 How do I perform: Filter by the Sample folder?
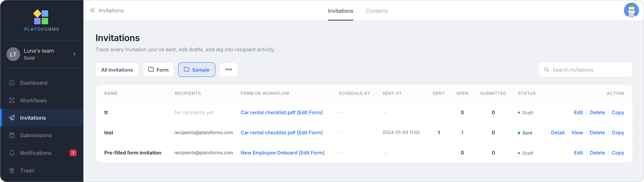tap(197, 70)
